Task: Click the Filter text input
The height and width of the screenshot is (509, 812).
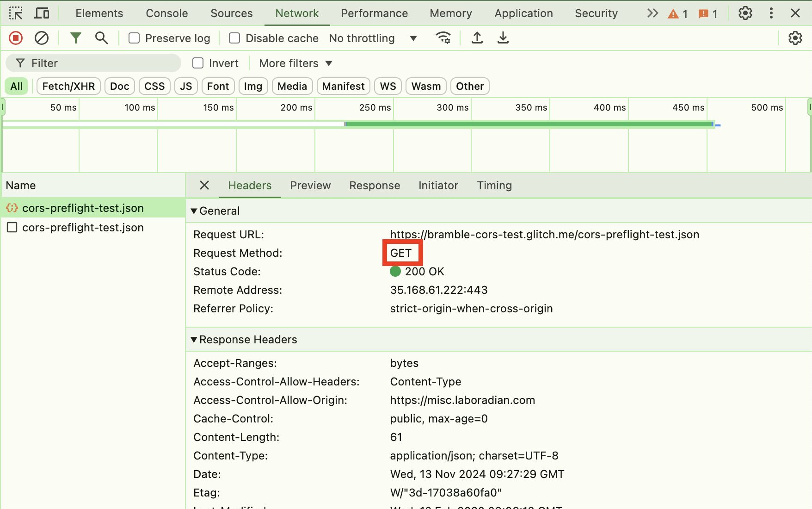Action: pyautogui.click(x=93, y=63)
